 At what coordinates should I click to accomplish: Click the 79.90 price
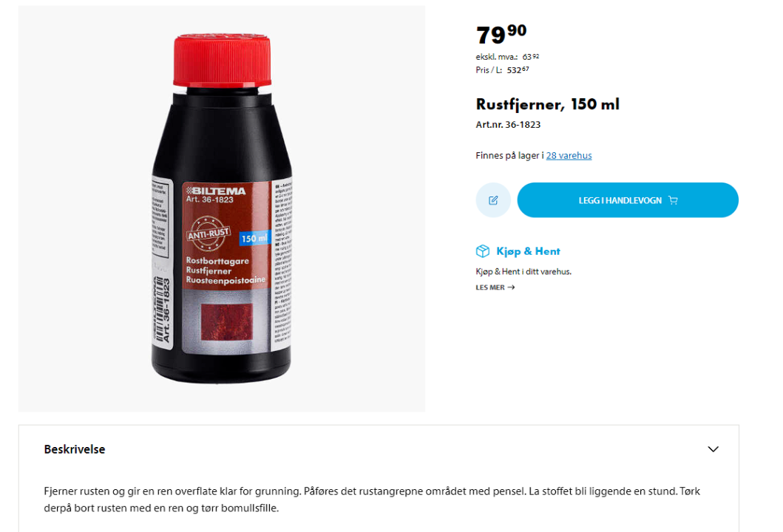click(501, 35)
